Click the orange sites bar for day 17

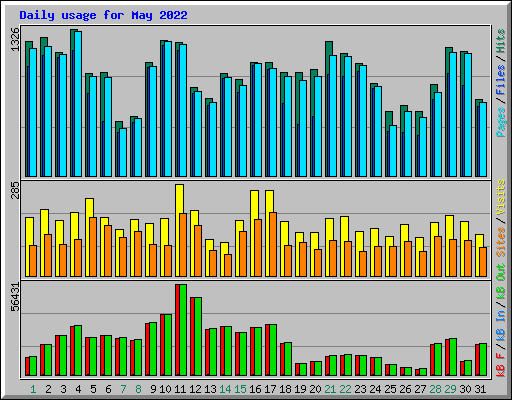pyautogui.click(x=273, y=245)
